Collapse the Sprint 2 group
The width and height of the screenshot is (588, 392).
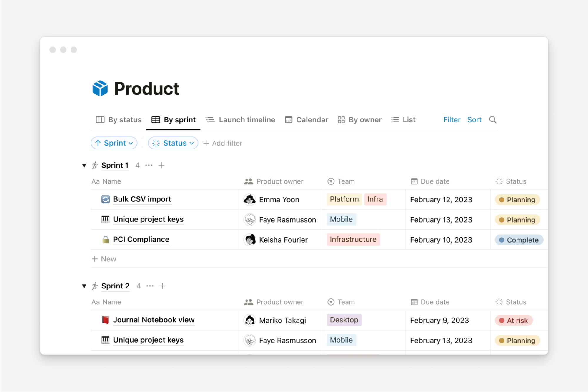(x=84, y=286)
